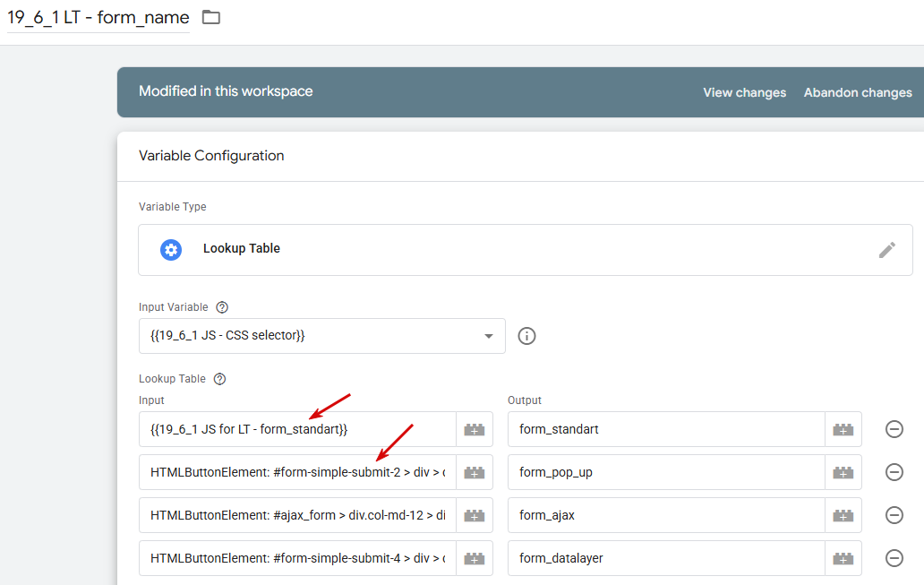Focus the input containing #ajax_form selector
924x585 pixels.
(297, 515)
